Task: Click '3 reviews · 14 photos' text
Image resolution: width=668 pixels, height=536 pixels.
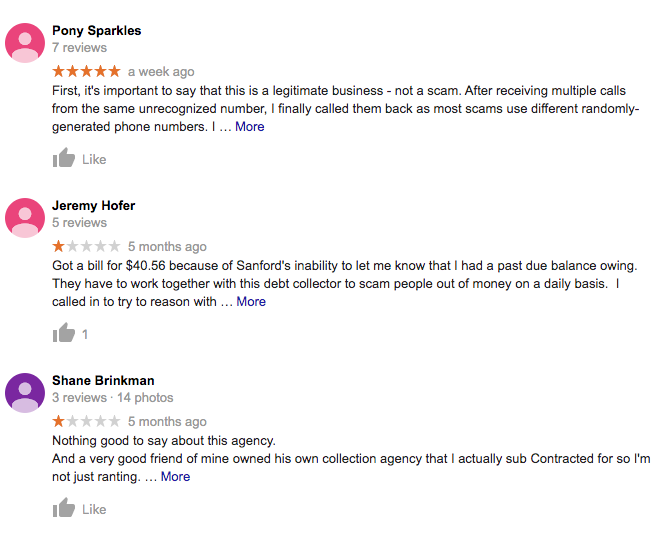Action: [112, 398]
